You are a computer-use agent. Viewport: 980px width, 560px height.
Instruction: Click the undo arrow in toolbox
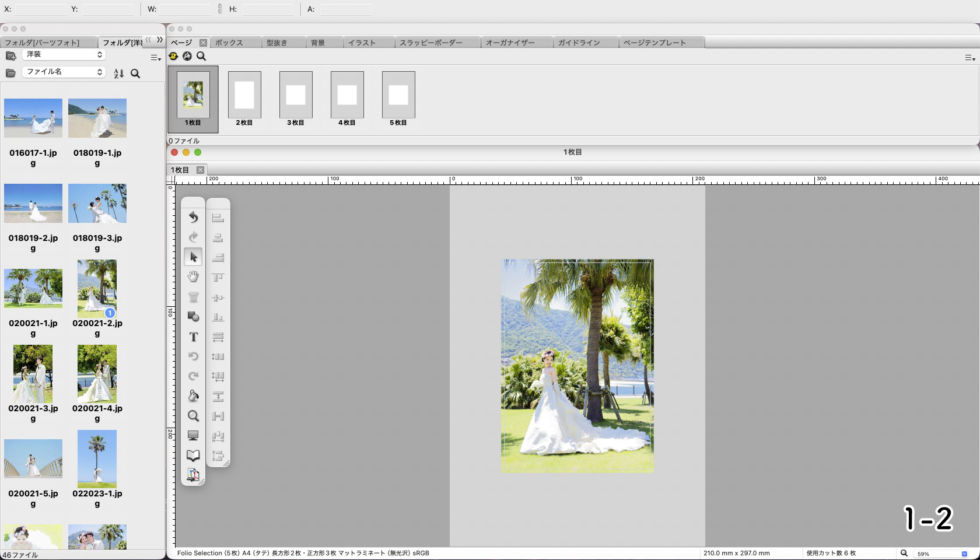pos(193,218)
